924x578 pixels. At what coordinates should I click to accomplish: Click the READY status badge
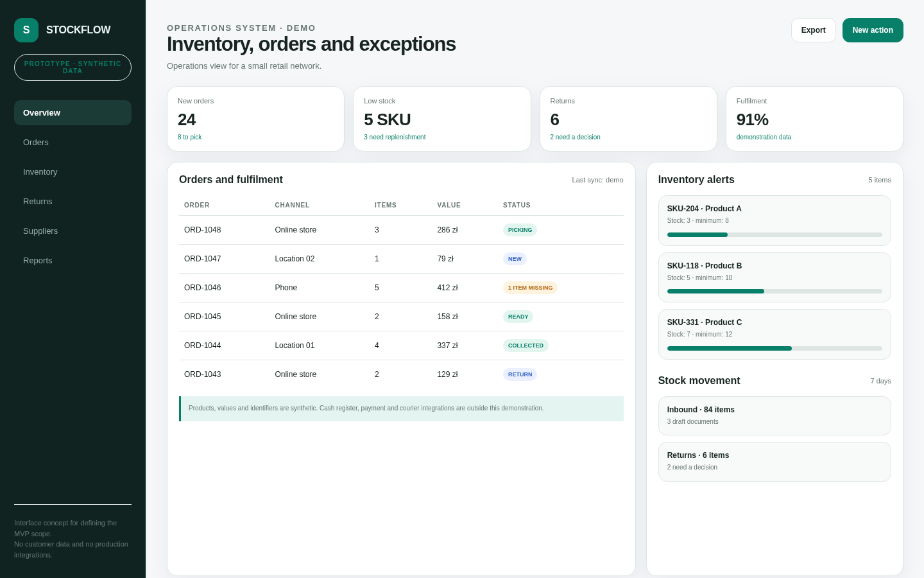(x=518, y=317)
